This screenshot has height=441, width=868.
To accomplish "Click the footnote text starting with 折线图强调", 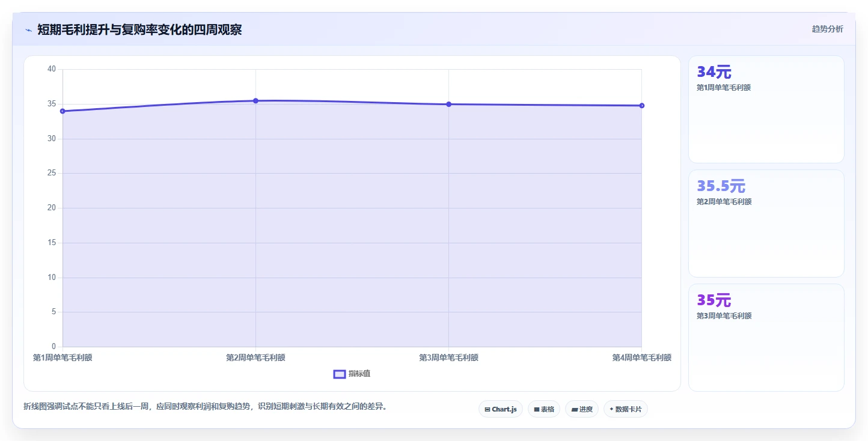I will [207, 407].
